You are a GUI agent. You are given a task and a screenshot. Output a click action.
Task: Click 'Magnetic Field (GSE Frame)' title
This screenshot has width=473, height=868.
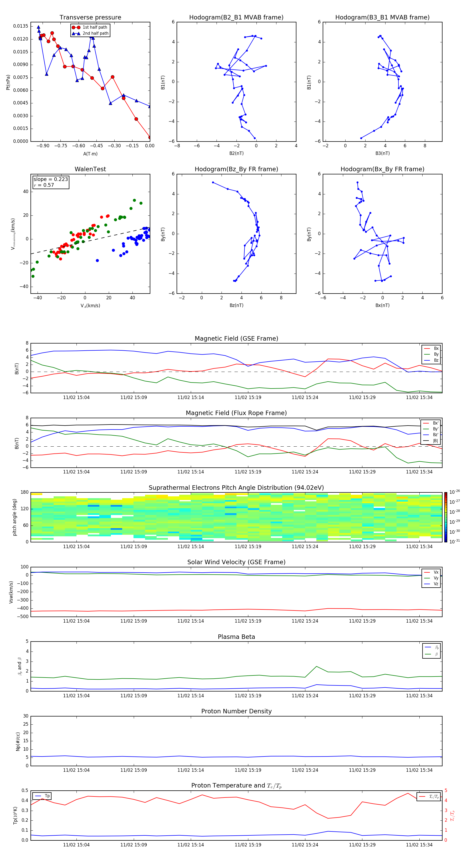(236, 338)
